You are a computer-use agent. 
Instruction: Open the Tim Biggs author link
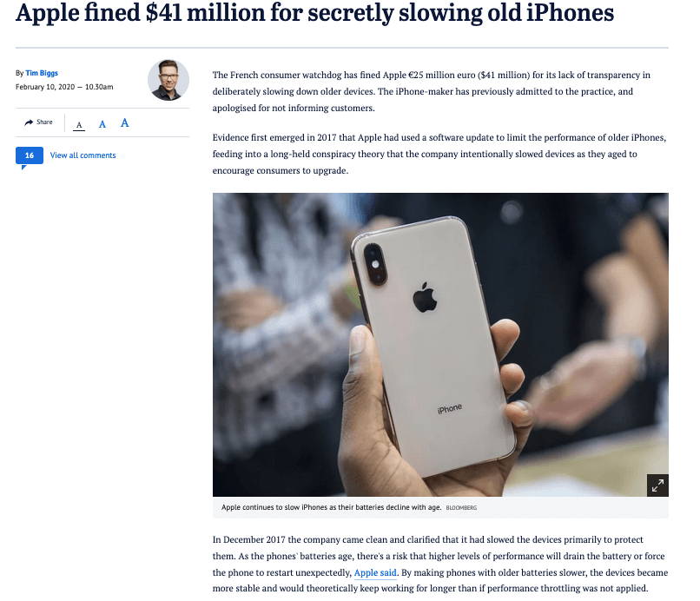click(x=42, y=73)
